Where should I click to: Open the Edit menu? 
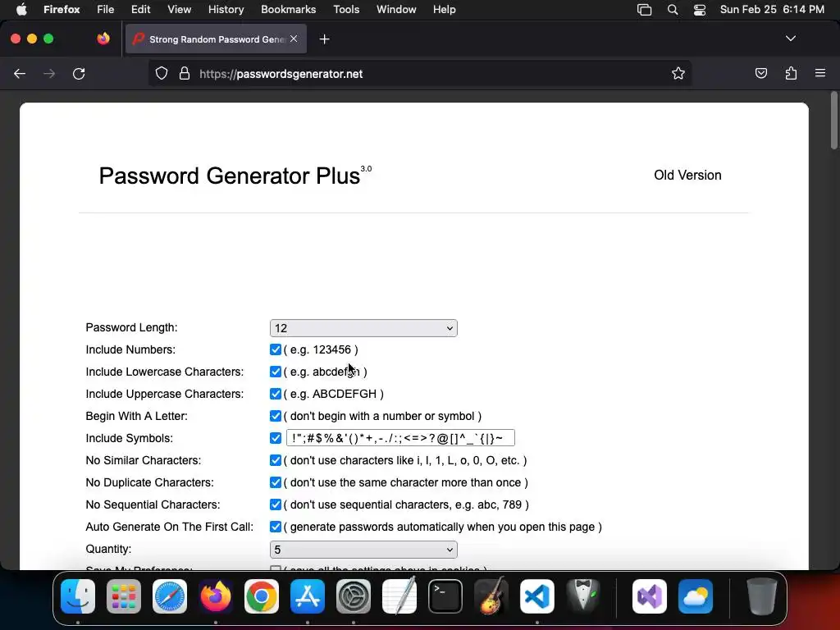pos(140,10)
